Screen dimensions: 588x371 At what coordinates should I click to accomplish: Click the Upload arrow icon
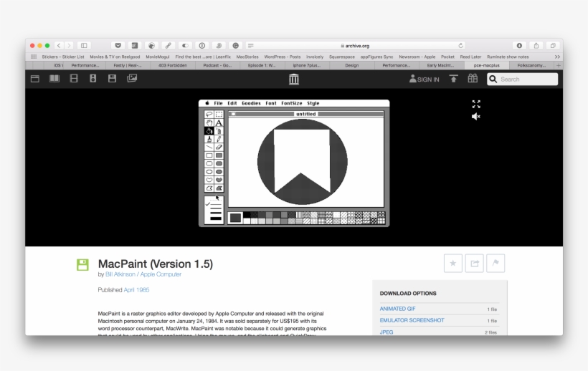(453, 79)
